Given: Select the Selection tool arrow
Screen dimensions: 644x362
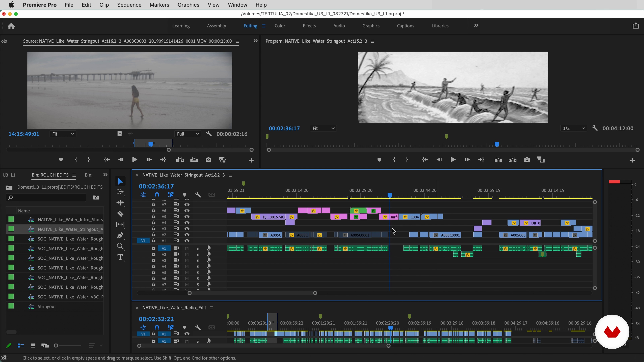Looking at the screenshot, I should (120, 181).
